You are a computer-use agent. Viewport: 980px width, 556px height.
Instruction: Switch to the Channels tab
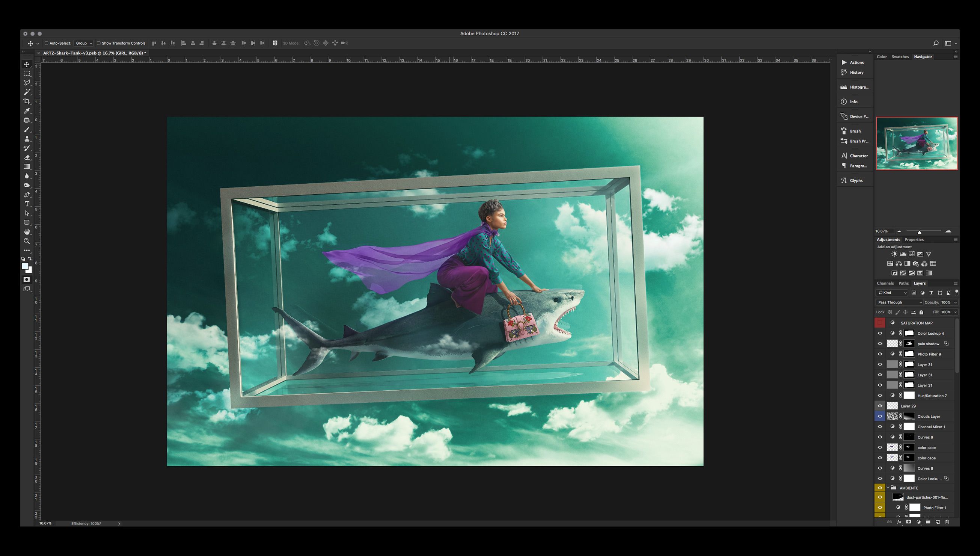point(885,283)
